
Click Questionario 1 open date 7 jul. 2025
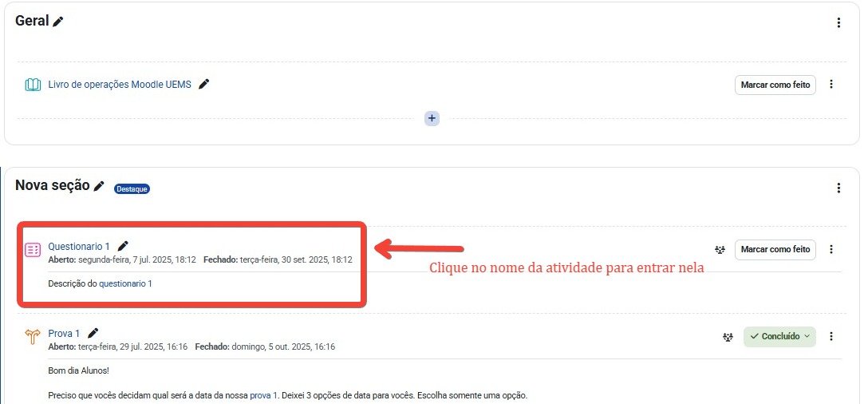pyautogui.click(x=137, y=259)
